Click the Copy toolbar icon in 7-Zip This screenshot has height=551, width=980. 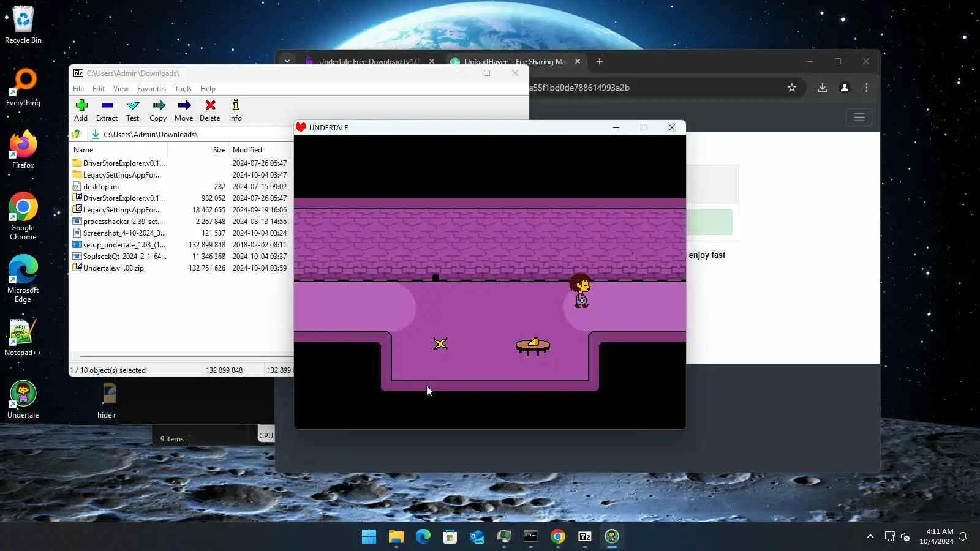tap(158, 110)
